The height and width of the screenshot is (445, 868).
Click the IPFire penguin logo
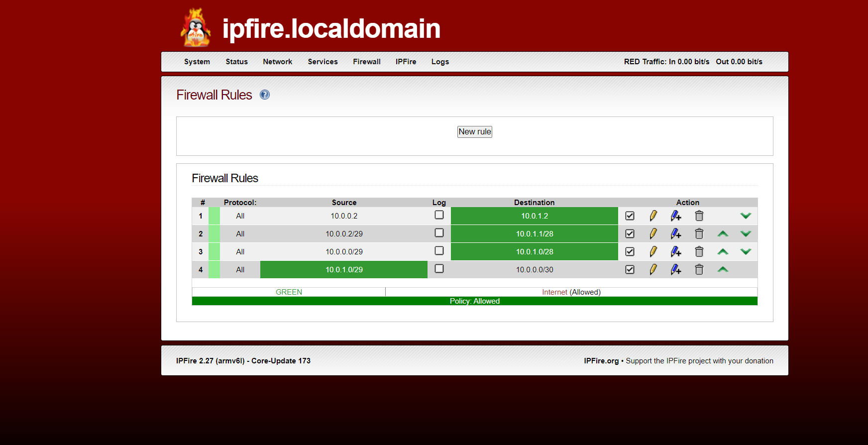point(196,28)
